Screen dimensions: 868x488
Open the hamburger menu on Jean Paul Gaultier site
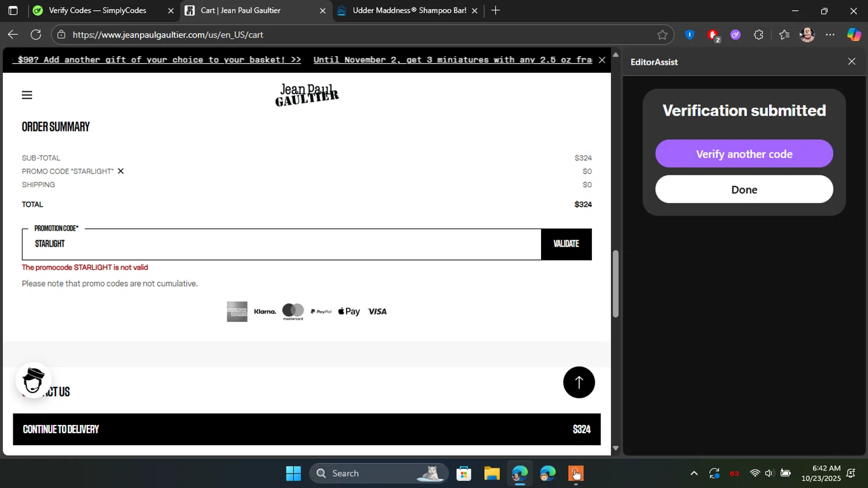pyautogui.click(x=27, y=95)
